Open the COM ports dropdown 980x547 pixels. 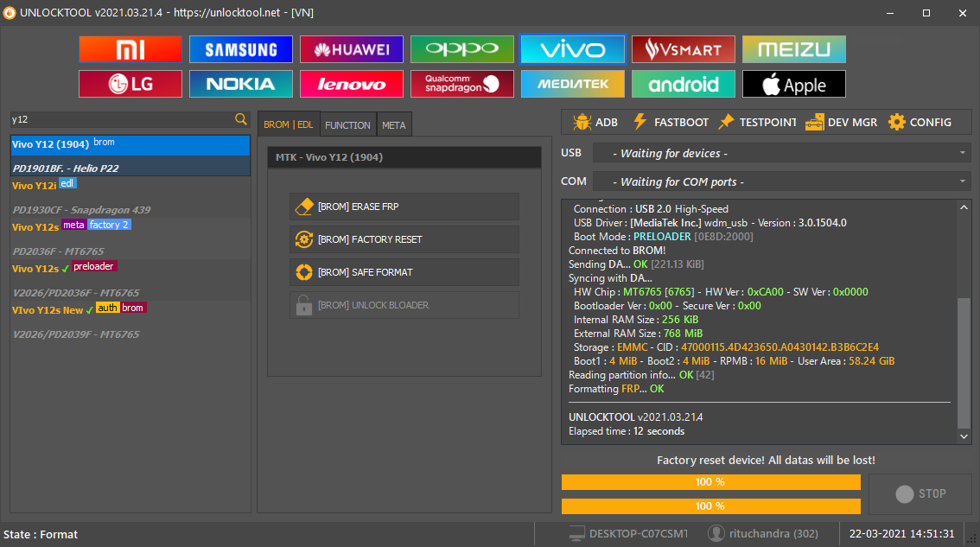pos(782,182)
